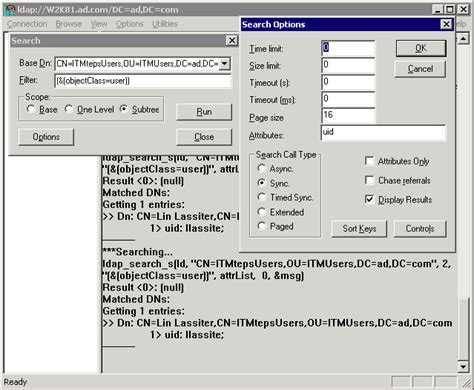Screen dimensions: 474x390
Task: Click Cancel in Search Options
Action: 420,69
